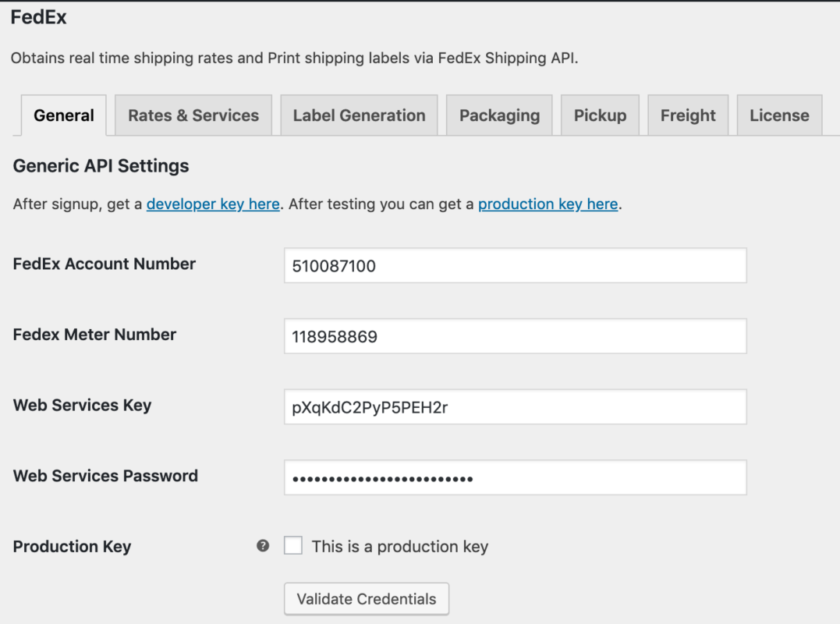
Task: Select the General tab
Action: pyautogui.click(x=64, y=115)
